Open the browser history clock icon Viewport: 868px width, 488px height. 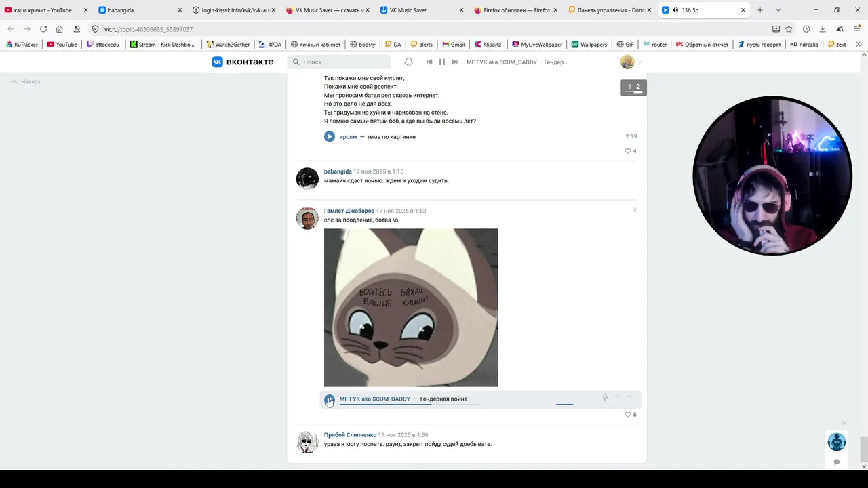(x=806, y=29)
